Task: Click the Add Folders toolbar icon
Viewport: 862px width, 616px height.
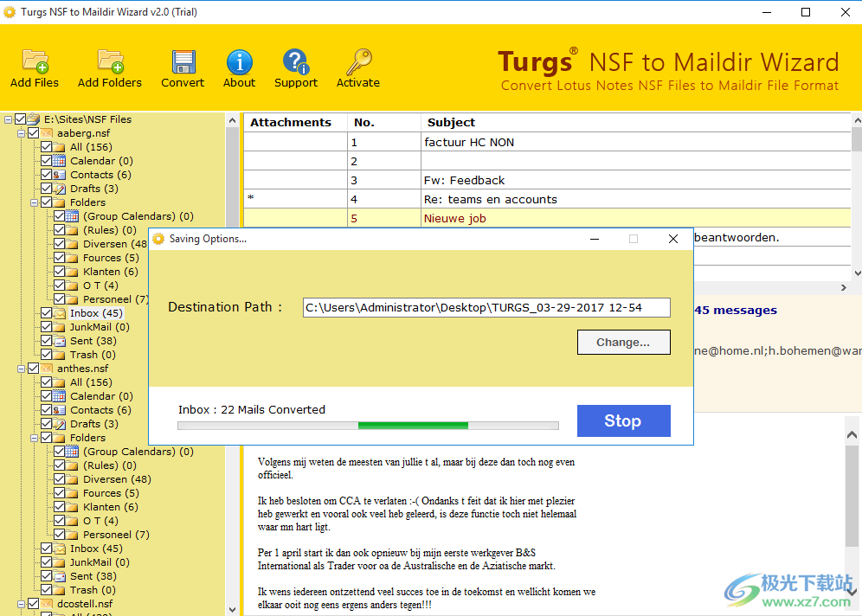Action: (x=111, y=61)
